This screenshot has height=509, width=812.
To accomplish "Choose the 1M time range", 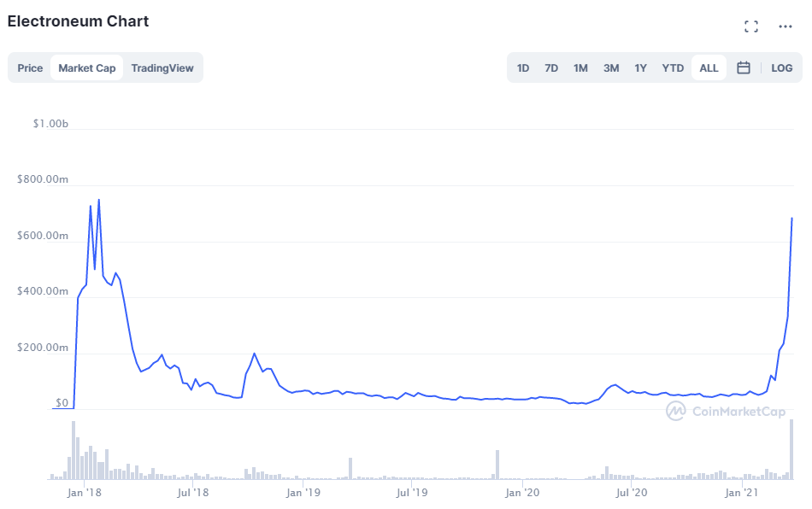I will 580,68.
